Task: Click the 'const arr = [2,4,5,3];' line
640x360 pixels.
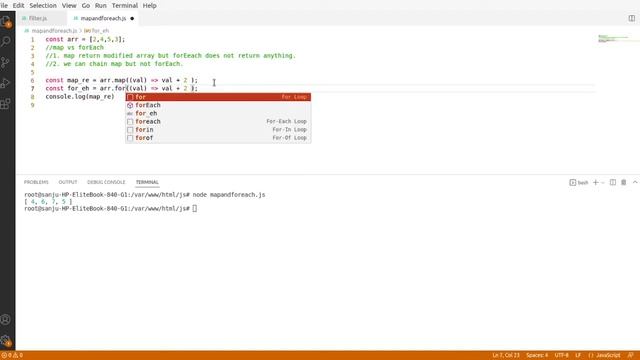Action: pos(85,40)
